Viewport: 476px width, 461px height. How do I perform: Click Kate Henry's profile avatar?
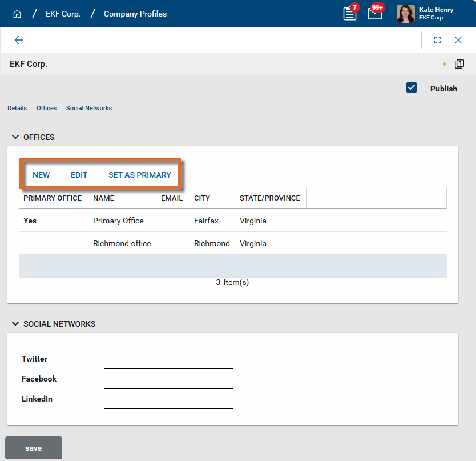(406, 14)
